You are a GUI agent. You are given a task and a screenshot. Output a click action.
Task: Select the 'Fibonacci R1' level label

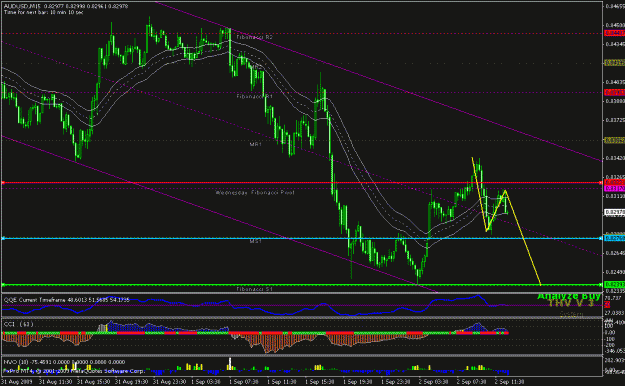(x=254, y=96)
